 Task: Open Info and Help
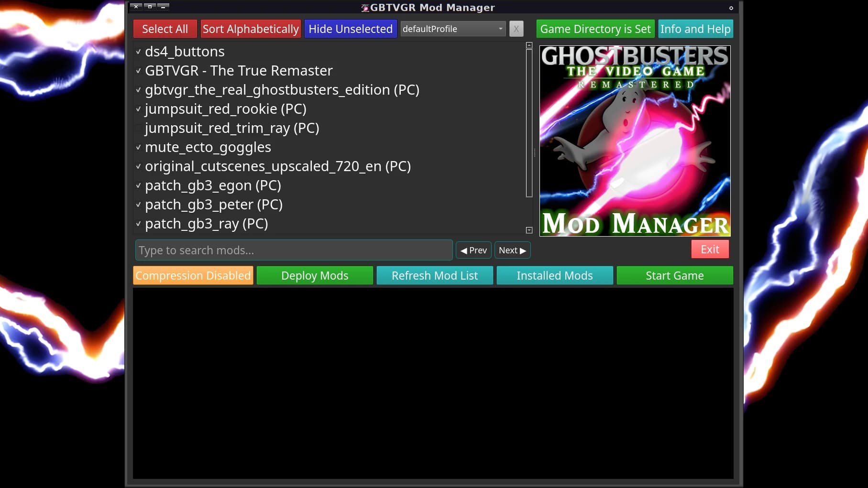pos(695,29)
